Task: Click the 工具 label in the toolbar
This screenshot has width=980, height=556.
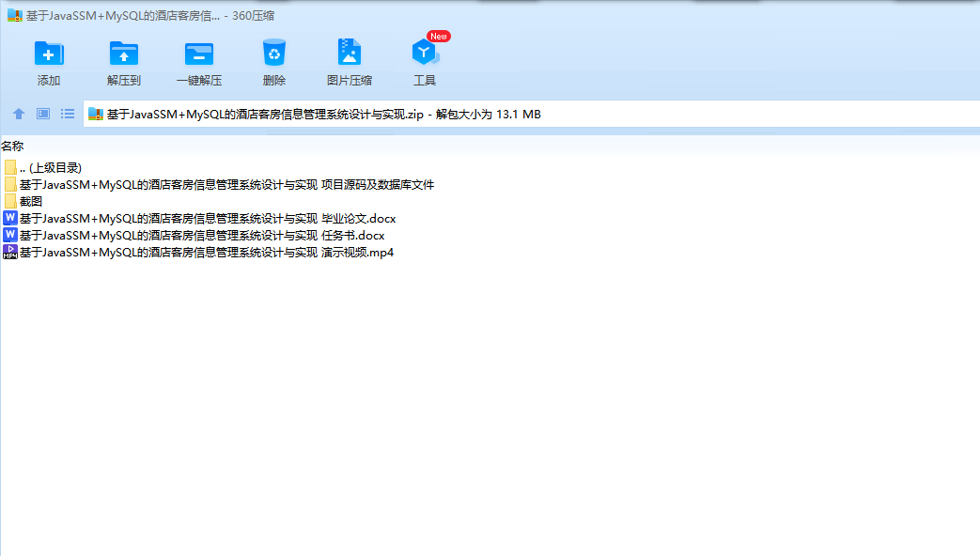Action: point(425,81)
